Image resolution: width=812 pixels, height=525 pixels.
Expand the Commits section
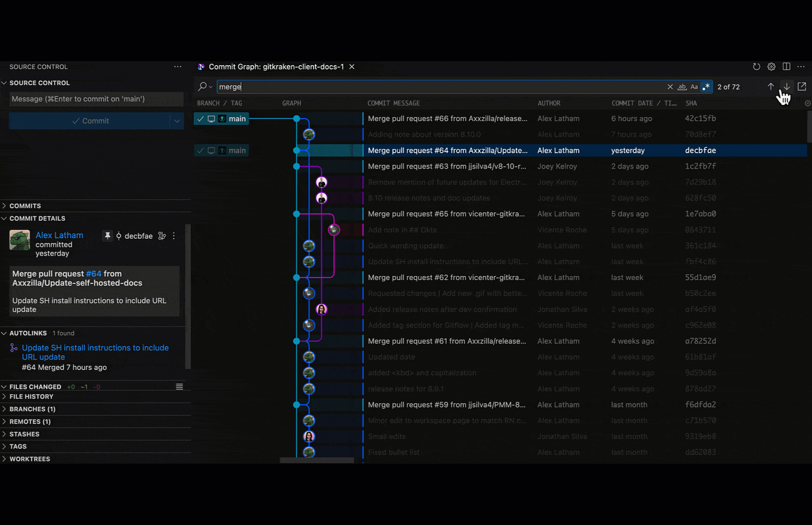pos(25,206)
